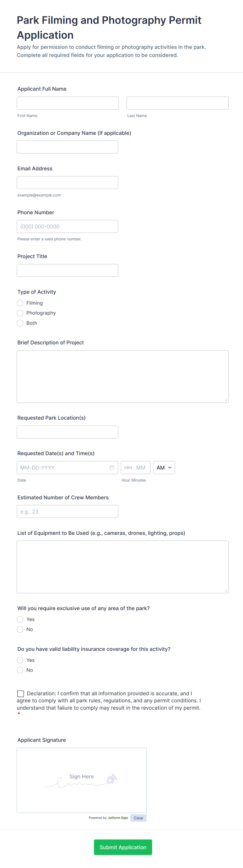Clear the applicant signature

coord(138,818)
